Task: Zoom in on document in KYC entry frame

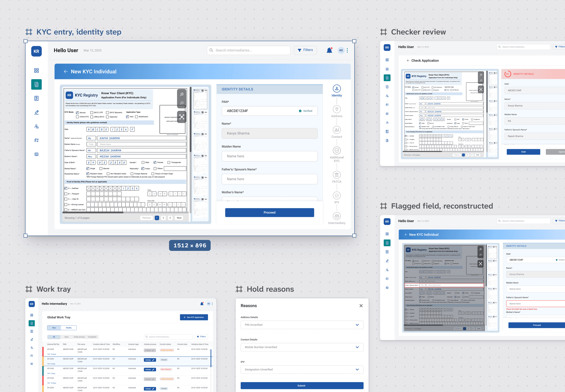Action: (x=182, y=94)
